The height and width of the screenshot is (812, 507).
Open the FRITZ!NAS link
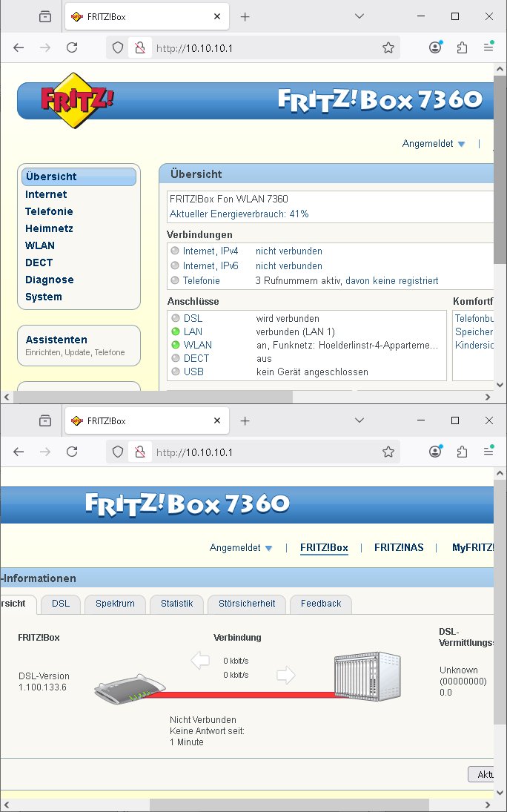click(399, 548)
